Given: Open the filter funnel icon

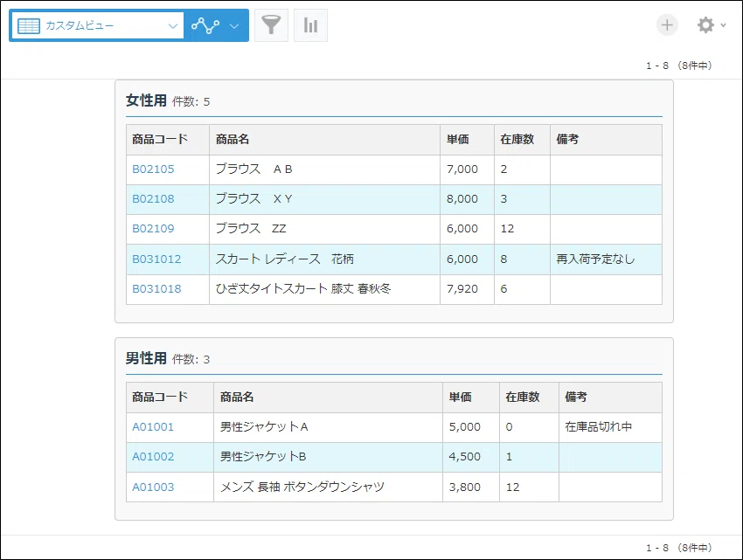Looking at the screenshot, I should 271,25.
